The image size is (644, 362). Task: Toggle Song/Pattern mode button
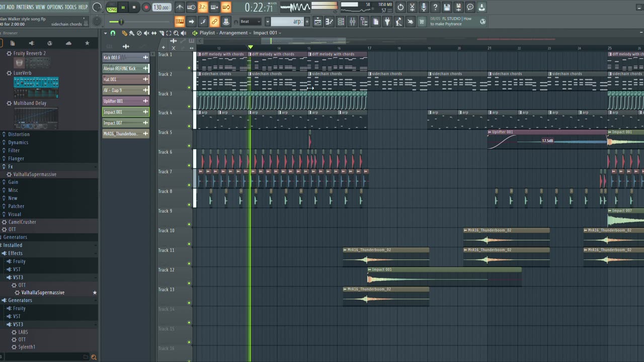pyautogui.click(x=112, y=7)
